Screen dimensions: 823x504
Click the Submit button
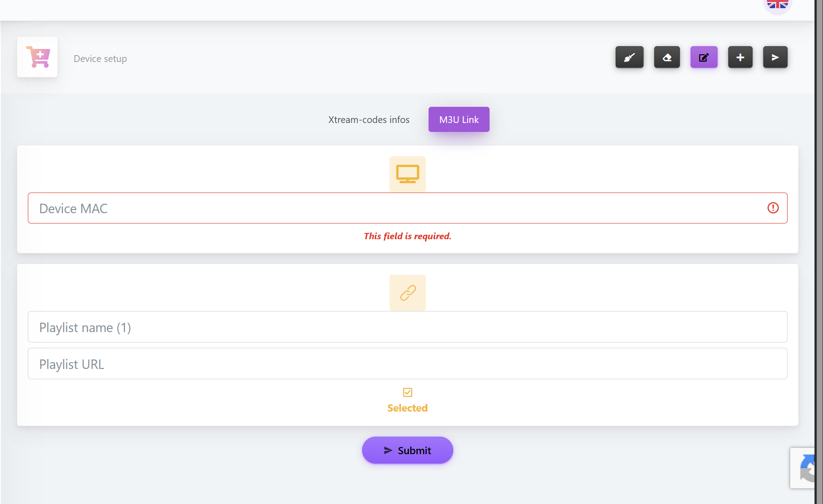click(407, 450)
